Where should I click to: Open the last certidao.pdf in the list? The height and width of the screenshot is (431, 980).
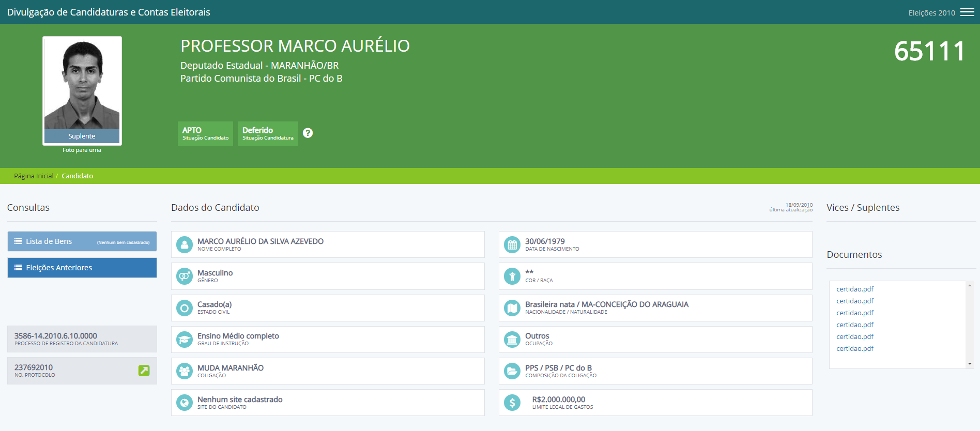pos(854,349)
